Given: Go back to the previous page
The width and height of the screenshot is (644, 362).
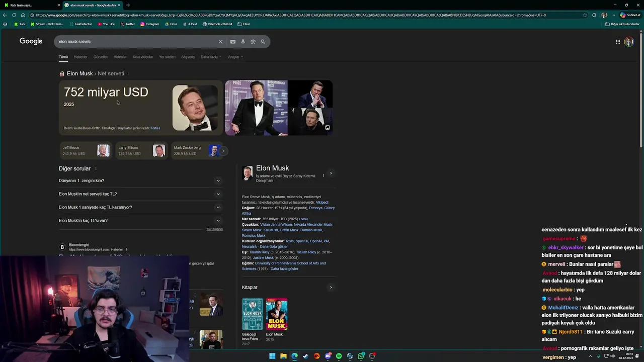Looking at the screenshot, I should pos(5,15).
